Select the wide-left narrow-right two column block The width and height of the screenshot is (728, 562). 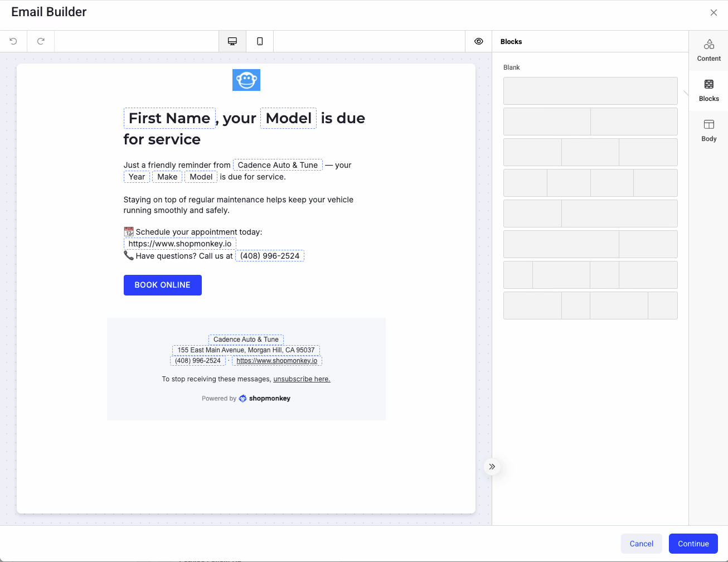590,244
